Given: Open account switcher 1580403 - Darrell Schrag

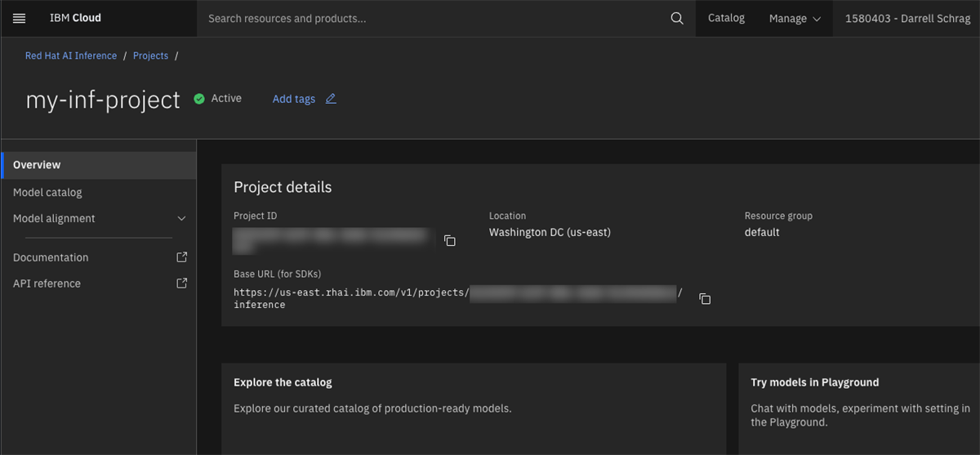Looking at the screenshot, I should [x=906, y=18].
